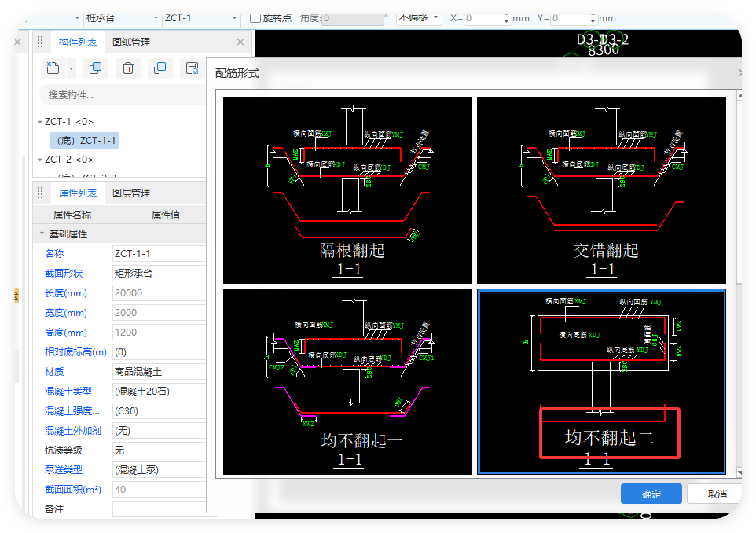Click the 截面形状 property label
756x533 pixels.
[64, 274]
